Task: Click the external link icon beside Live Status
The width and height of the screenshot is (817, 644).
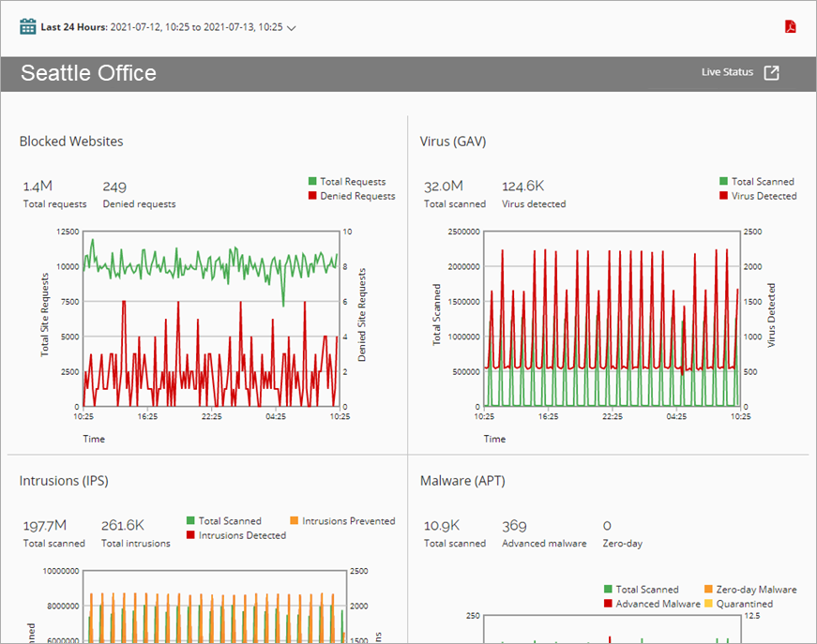Action: click(771, 71)
